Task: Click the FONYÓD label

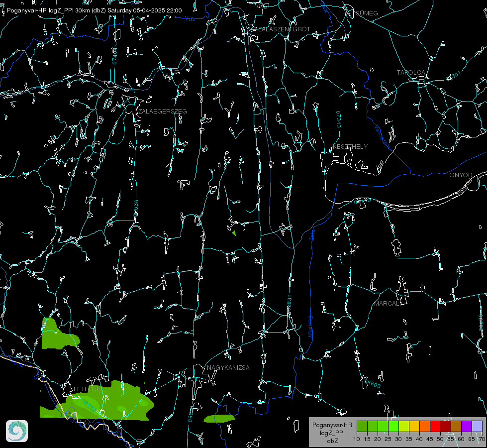Action: point(459,175)
